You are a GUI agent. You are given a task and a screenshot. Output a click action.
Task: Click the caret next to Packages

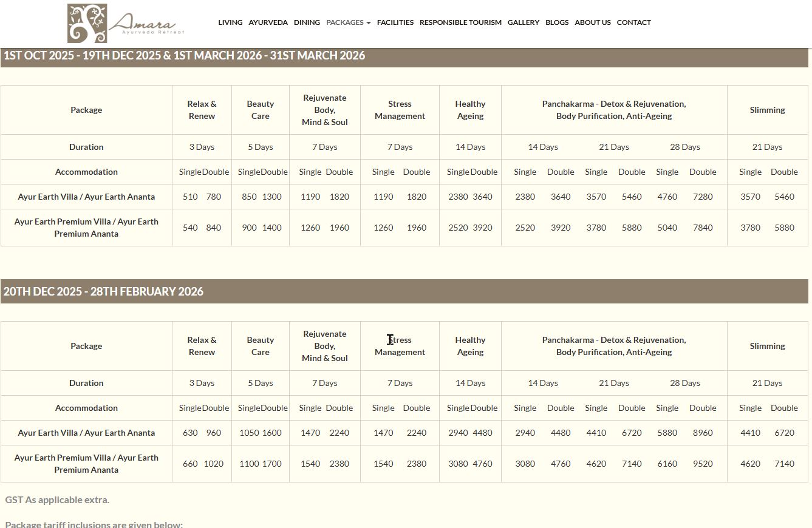[369, 23]
